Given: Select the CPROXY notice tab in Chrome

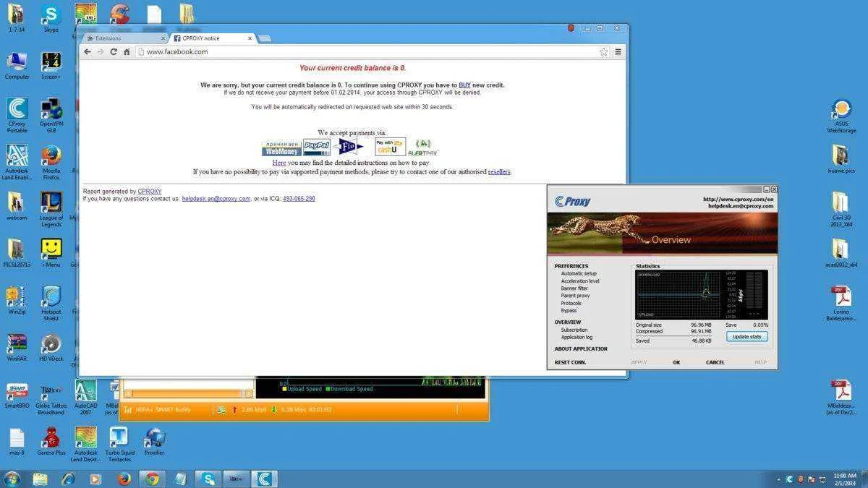Looking at the screenshot, I should 212,38.
